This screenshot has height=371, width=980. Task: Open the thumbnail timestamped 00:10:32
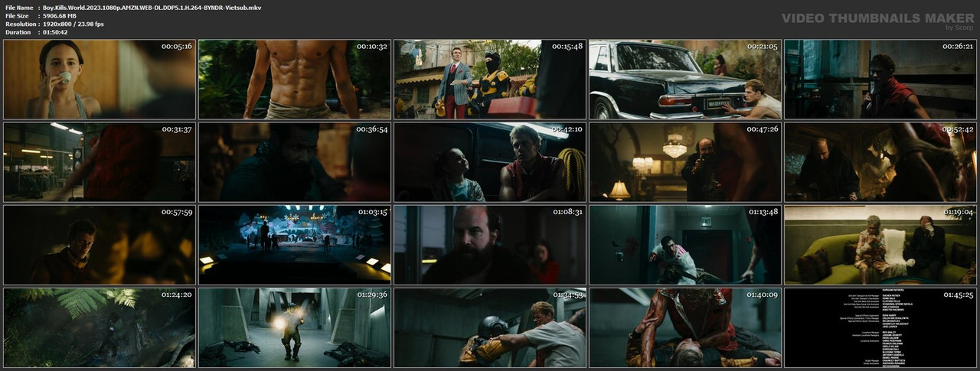coord(295,80)
